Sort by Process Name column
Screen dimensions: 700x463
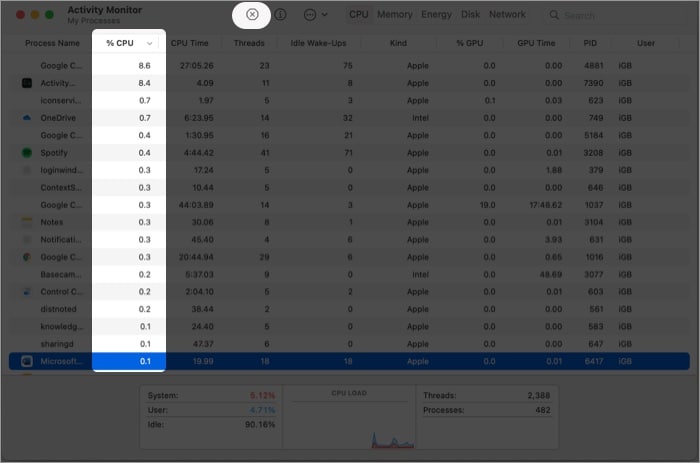(52, 43)
